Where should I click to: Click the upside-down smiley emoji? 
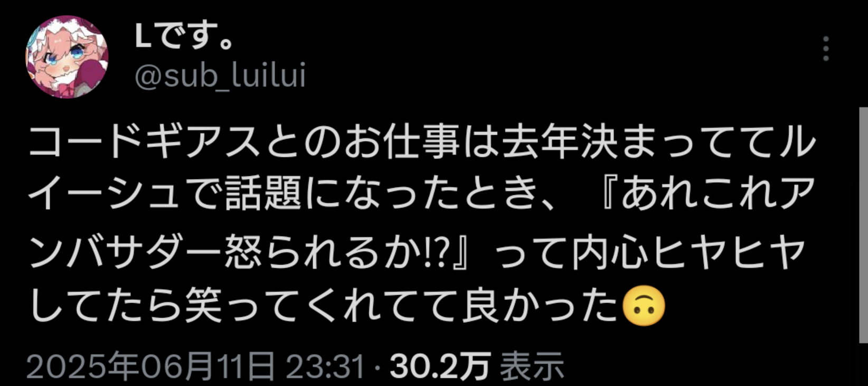coord(644,307)
